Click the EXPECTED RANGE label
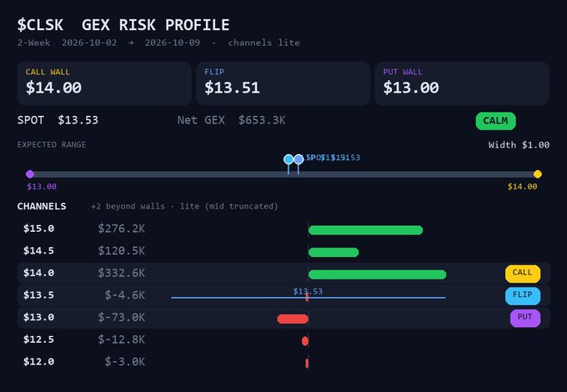The height and width of the screenshot is (392, 567). click(52, 144)
